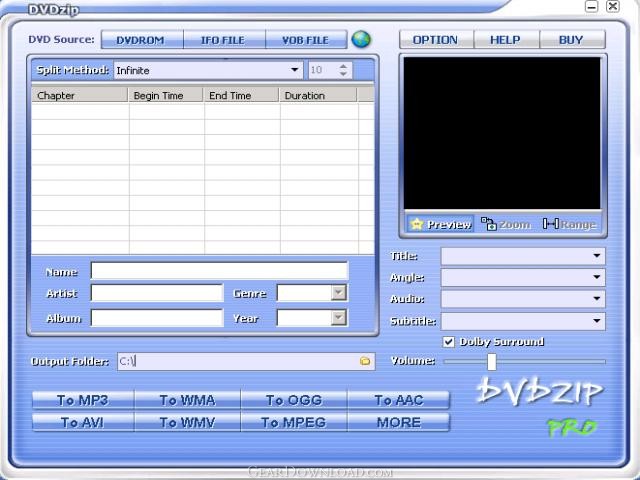Convert to MPEG format
Screen dimensions: 640x480
(x=294, y=422)
